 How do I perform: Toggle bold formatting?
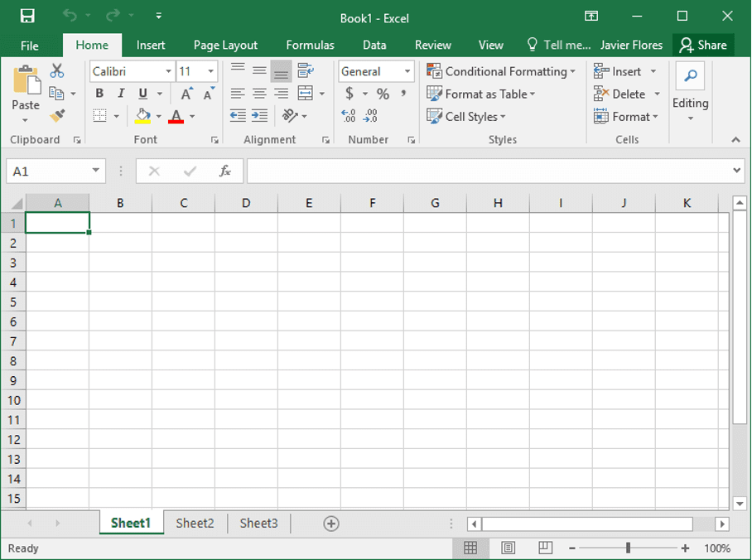[99, 94]
